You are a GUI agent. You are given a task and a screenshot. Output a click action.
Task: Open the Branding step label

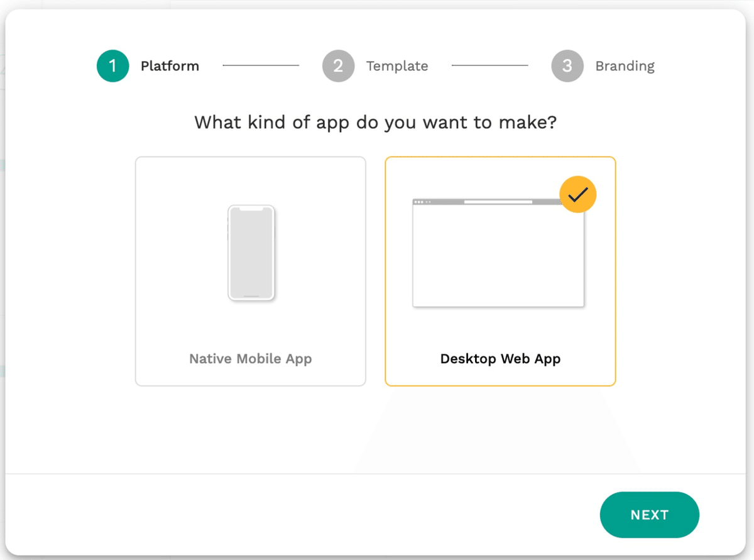pyautogui.click(x=625, y=66)
